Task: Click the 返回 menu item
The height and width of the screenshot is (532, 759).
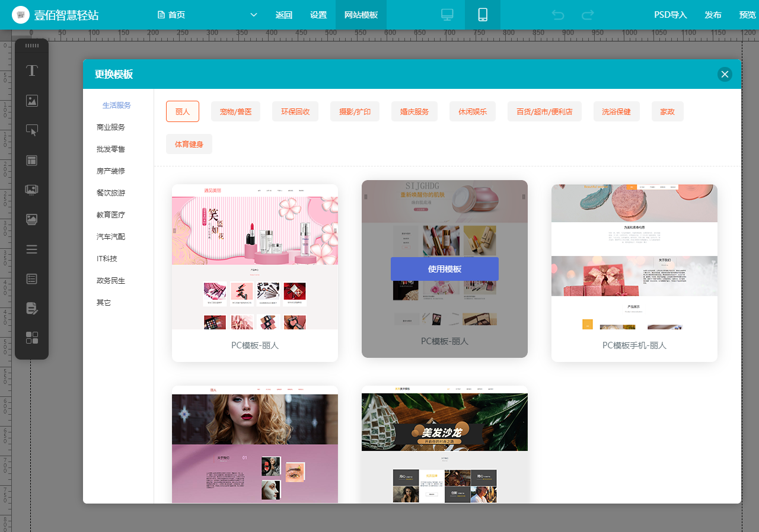Action: [284, 15]
